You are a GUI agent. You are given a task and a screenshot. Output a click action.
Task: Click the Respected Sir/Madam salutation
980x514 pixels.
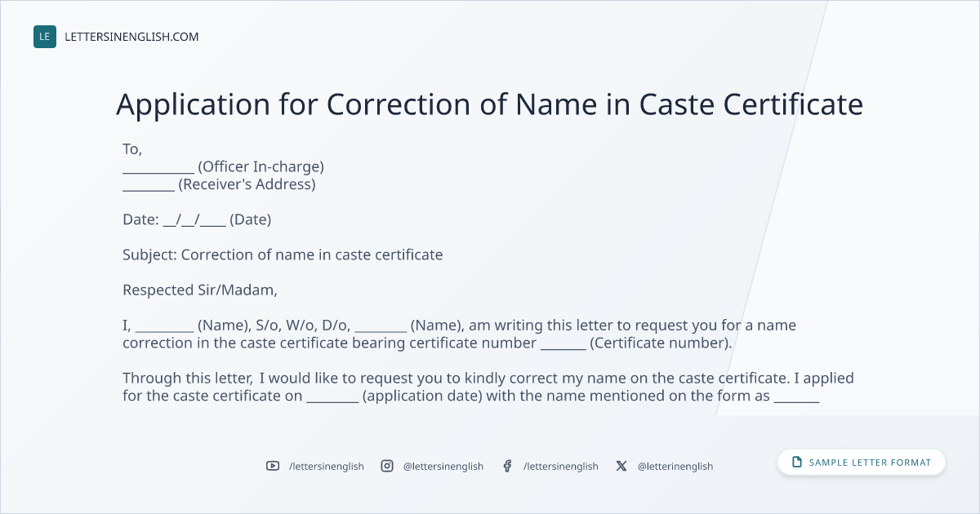coord(200,290)
